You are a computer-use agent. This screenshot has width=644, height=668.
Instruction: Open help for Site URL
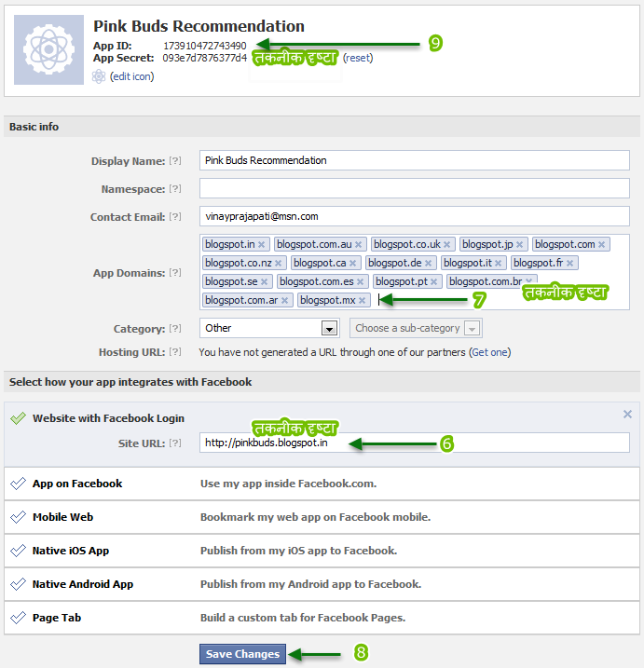pyautogui.click(x=174, y=443)
